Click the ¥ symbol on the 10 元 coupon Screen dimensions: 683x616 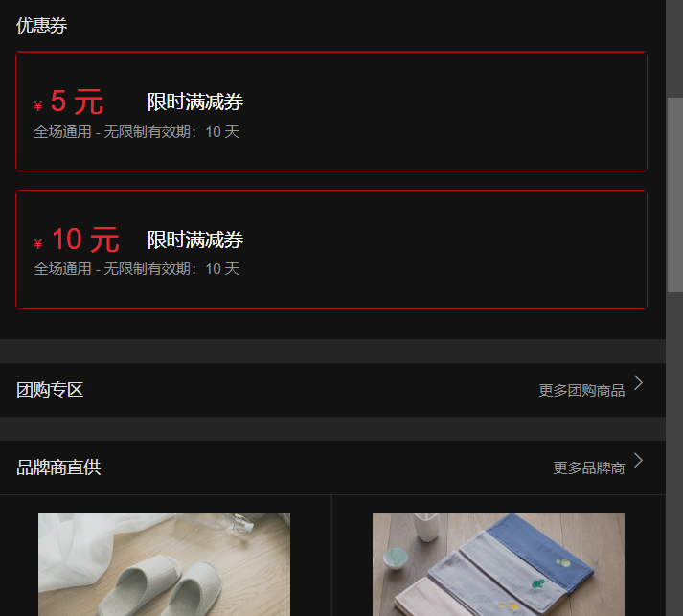pyautogui.click(x=38, y=243)
